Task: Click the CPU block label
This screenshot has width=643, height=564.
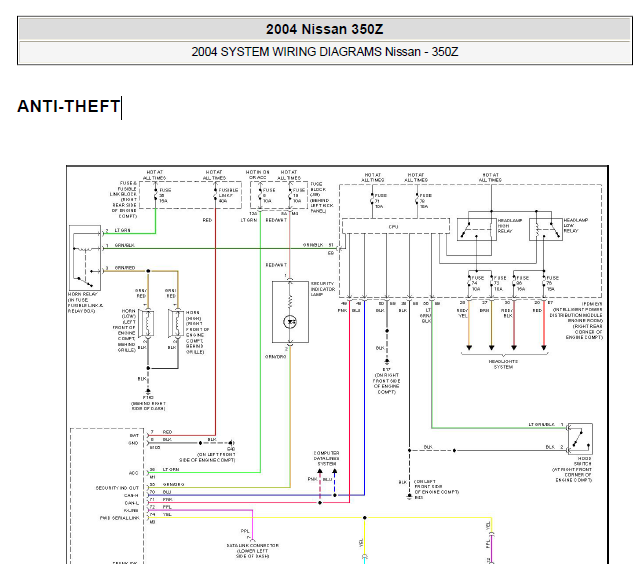Action: pyautogui.click(x=393, y=227)
